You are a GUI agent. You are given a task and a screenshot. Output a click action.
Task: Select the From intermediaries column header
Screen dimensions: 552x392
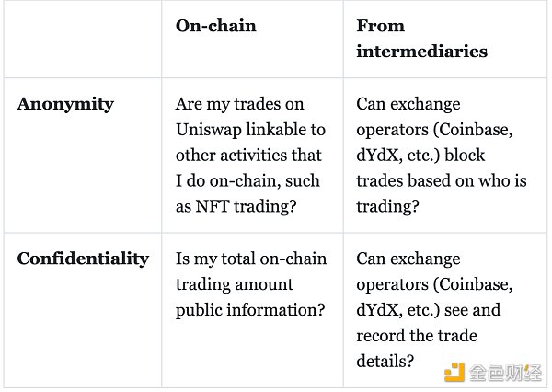[x=421, y=39]
